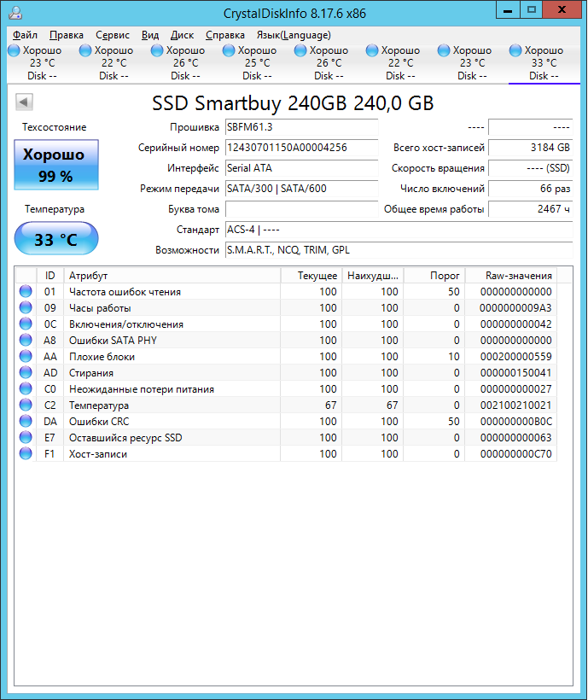Open the Сервис menu

pyautogui.click(x=113, y=35)
